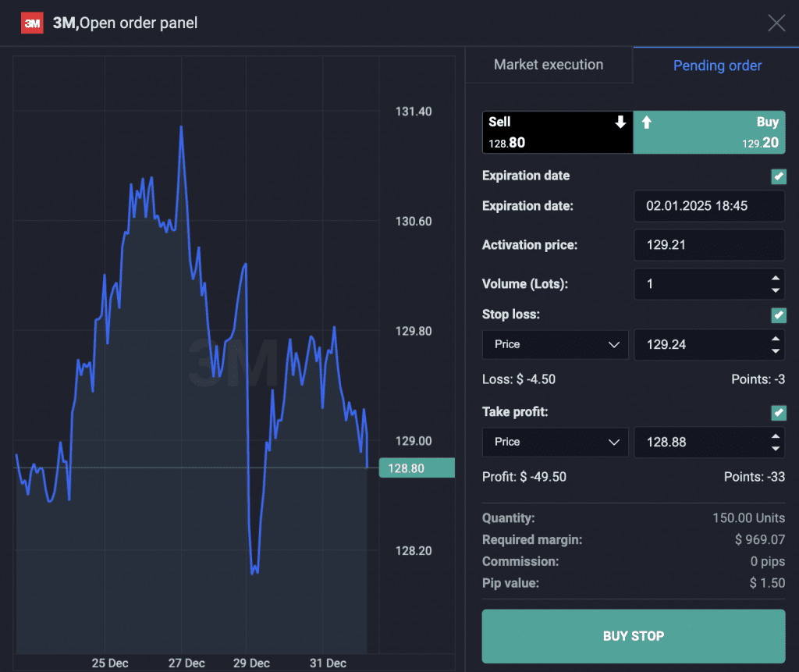Click the 3M logo icon
799x672 pixels.
coord(31,23)
